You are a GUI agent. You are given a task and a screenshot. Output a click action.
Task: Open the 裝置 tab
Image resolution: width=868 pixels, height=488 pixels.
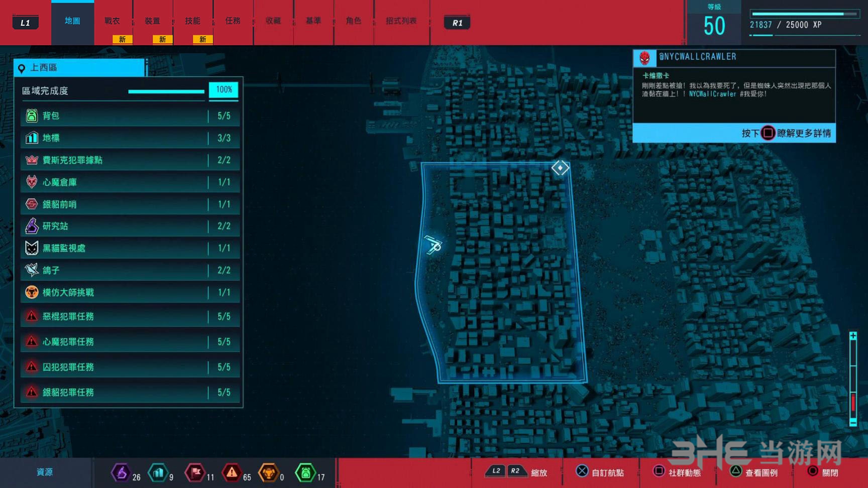pos(153,21)
